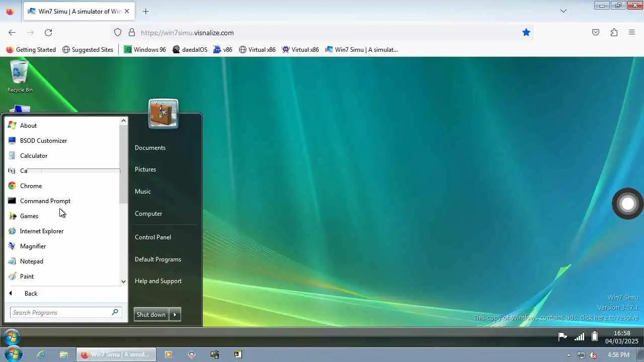Go back to previous page in browser
Image resolution: width=644 pixels, height=362 pixels.
pos(12,32)
